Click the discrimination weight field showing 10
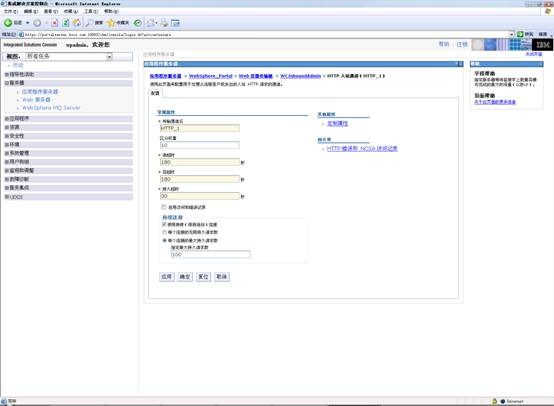Image resolution: width=554 pixels, height=406 pixels. (x=200, y=145)
